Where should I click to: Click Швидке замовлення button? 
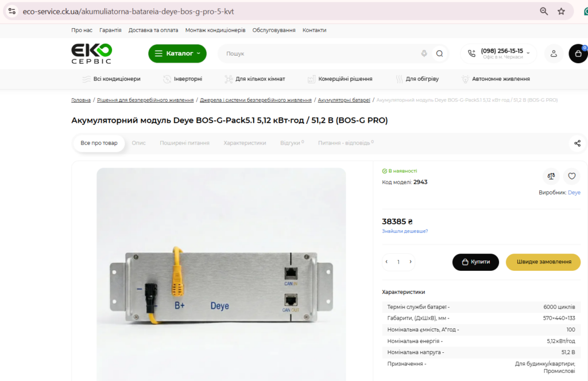(543, 262)
